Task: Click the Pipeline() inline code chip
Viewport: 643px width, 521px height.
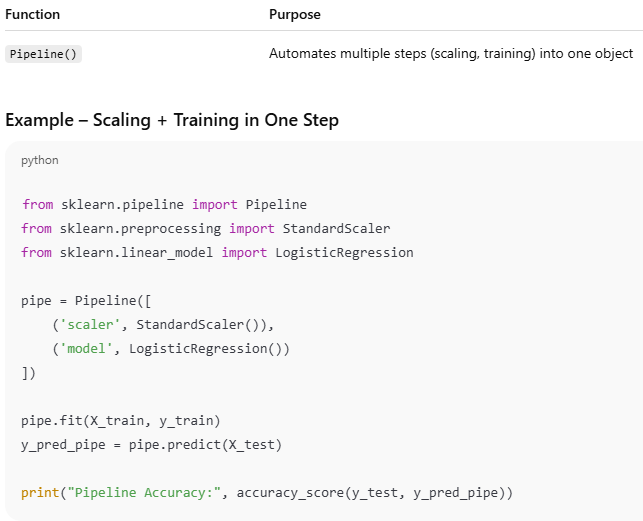Action: pyautogui.click(x=43, y=54)
